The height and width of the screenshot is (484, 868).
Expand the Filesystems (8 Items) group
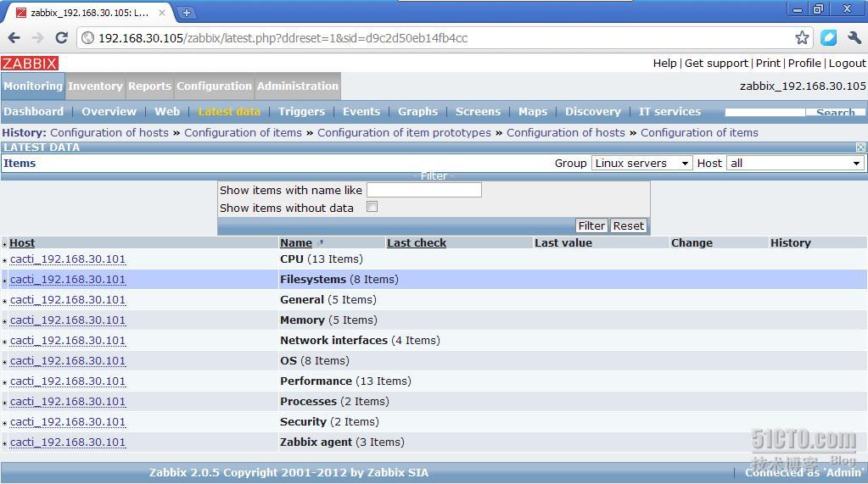tap(5, 281)
